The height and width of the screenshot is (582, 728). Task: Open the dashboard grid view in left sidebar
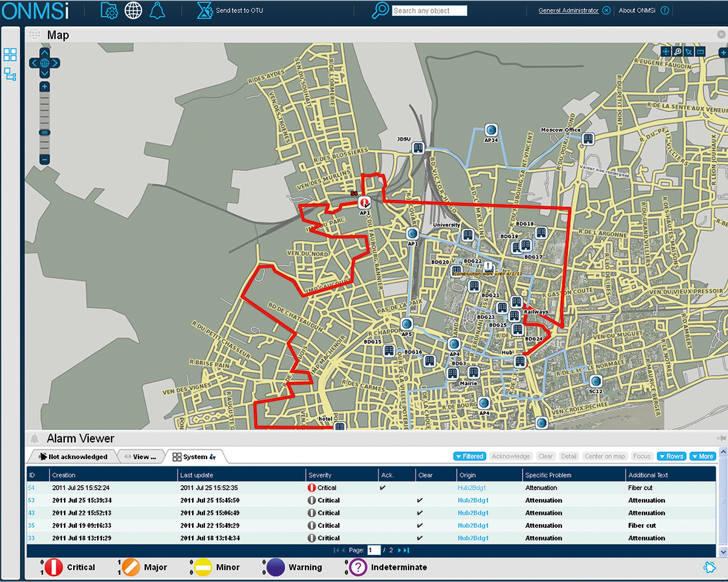pos(10,55)
